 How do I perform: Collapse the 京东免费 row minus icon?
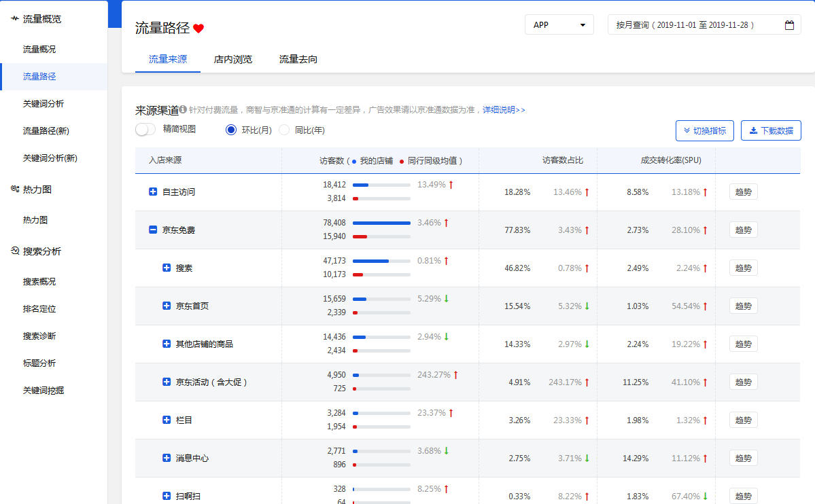(153, 230)
